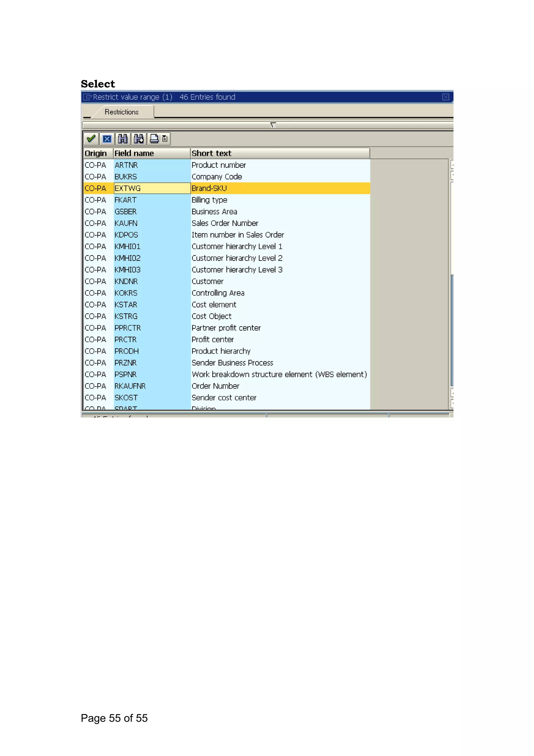The height and width of the screenshot is (756, 534).
Task: Open the Restrictions tab
Action: 122,112
